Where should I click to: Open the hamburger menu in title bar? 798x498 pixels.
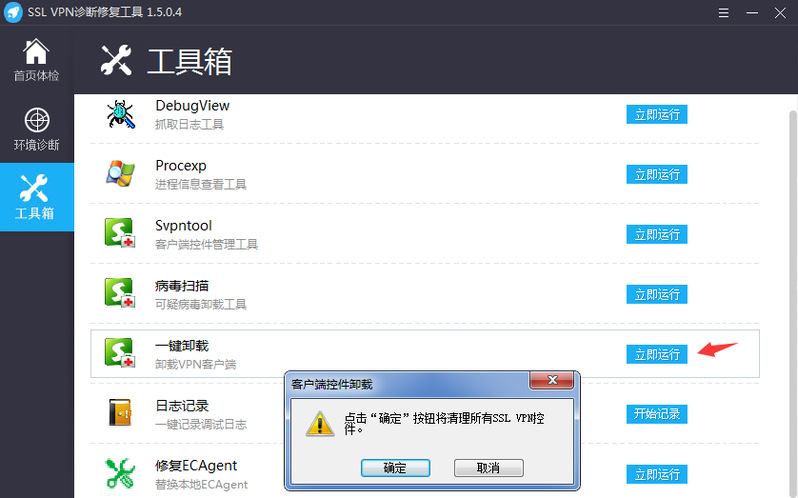[723, 13]
